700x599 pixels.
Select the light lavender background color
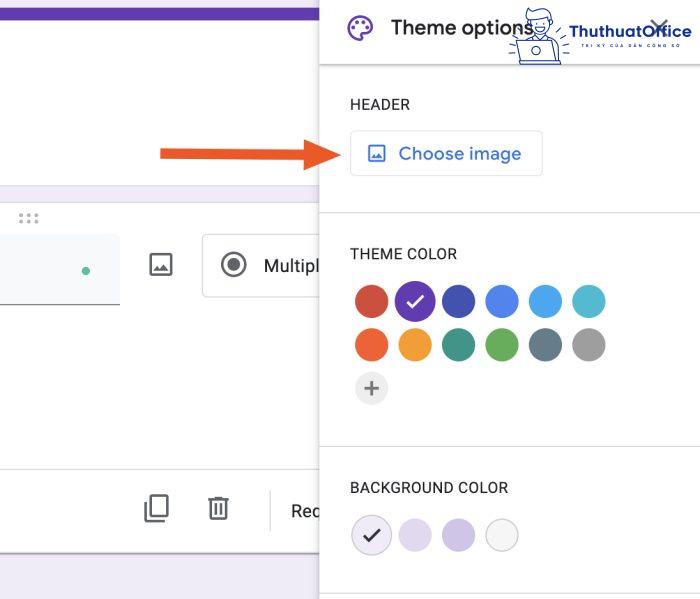coord(415,535)
